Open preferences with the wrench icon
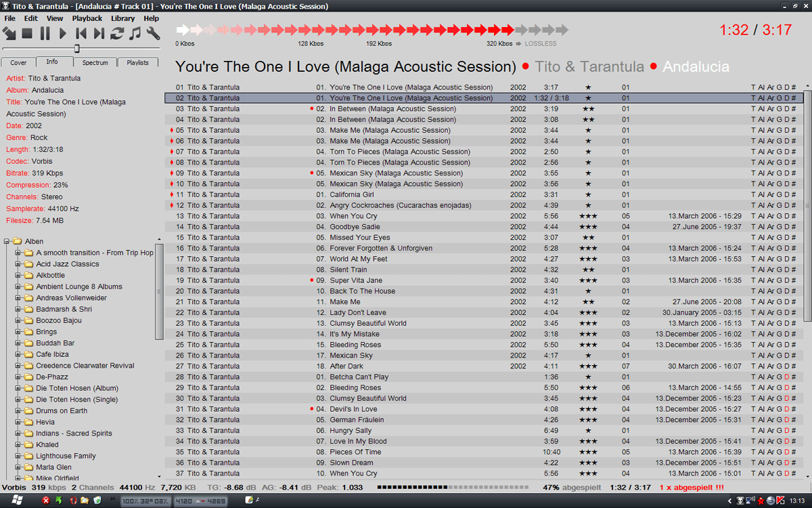Viewport: 812px width, 508px height. 153,33
